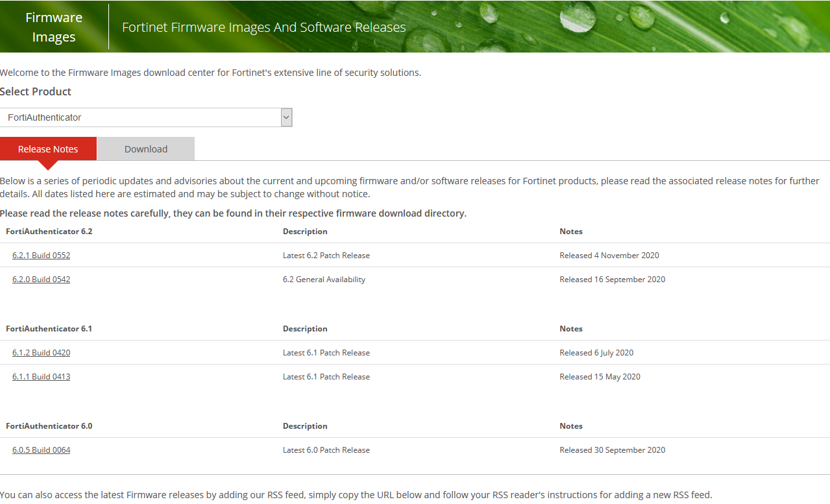Click the 6.1.2 Build 0420 link
This screenshot has height=504, width=830.
(41, 352)
